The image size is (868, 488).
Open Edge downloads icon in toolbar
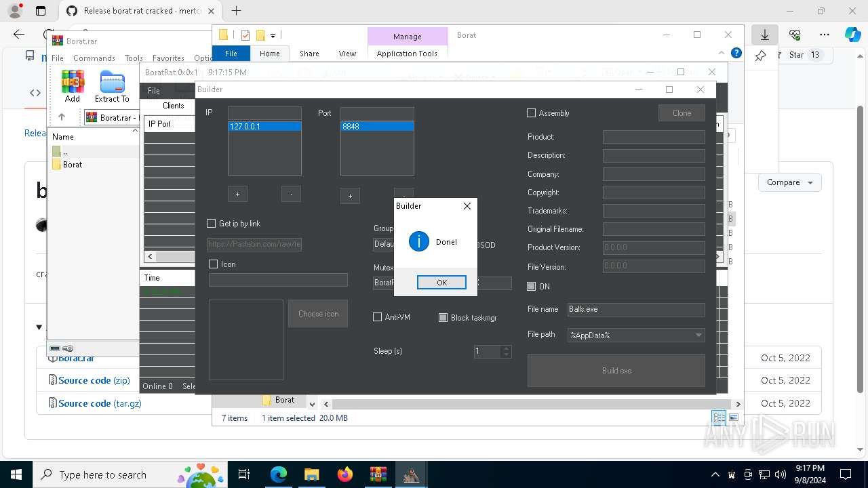(765, 35)
